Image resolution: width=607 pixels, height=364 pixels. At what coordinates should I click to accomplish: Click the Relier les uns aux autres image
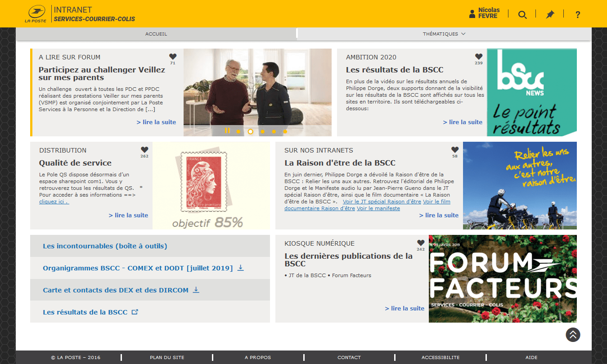point(520,185)
